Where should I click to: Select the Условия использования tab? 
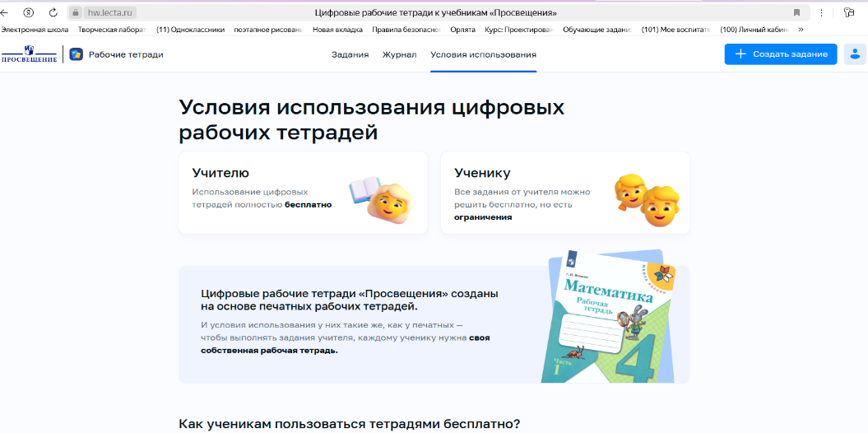point(483,54)
